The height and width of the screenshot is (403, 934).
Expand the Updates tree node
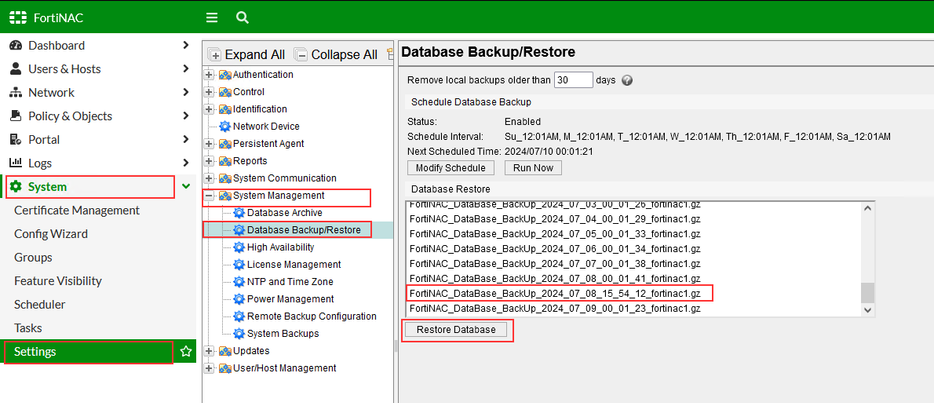click(209, 351)
